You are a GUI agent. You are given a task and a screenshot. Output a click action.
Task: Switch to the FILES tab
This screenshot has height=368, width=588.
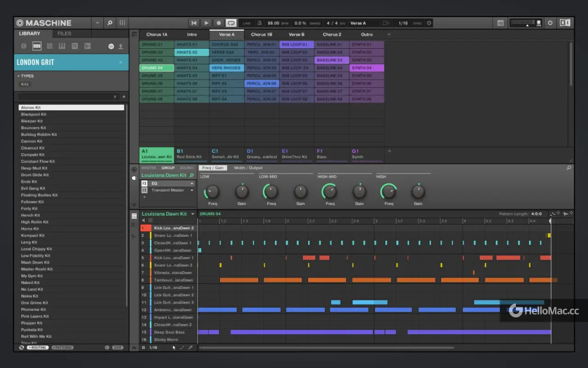tap(64, 34)
